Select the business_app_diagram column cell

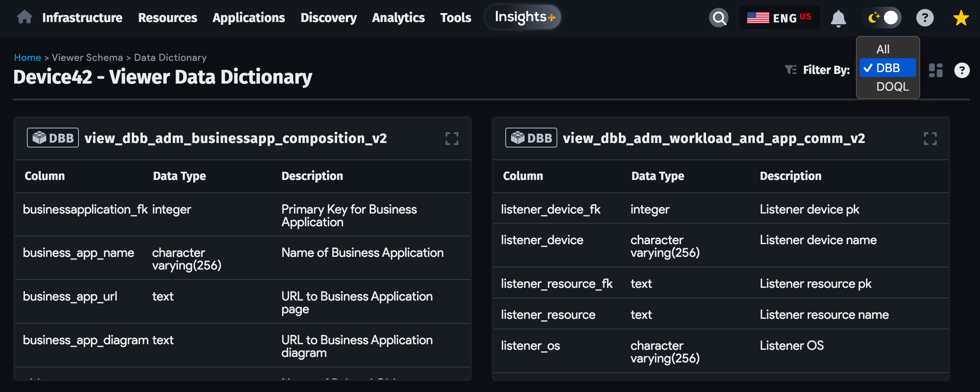coord(86,340)
